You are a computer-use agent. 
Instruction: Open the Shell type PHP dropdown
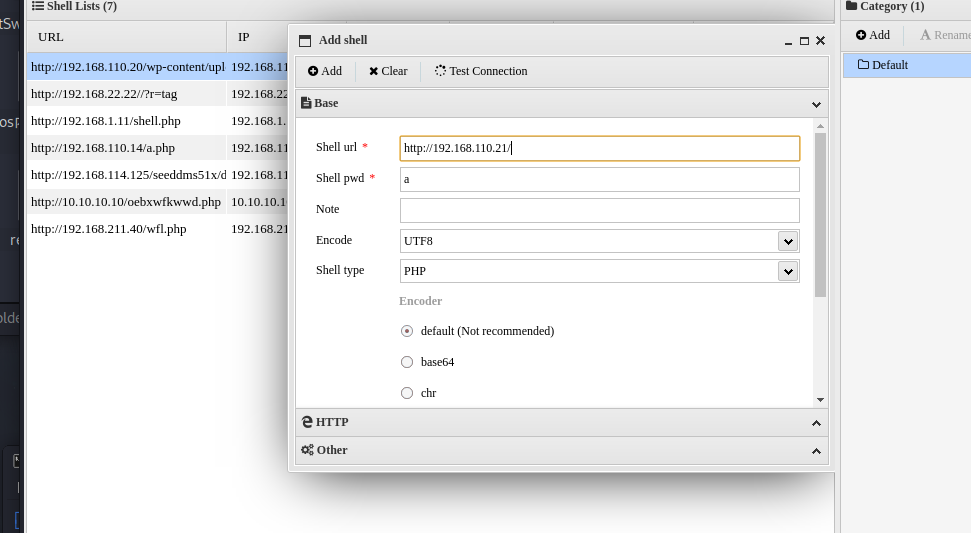tap(788, 271)
